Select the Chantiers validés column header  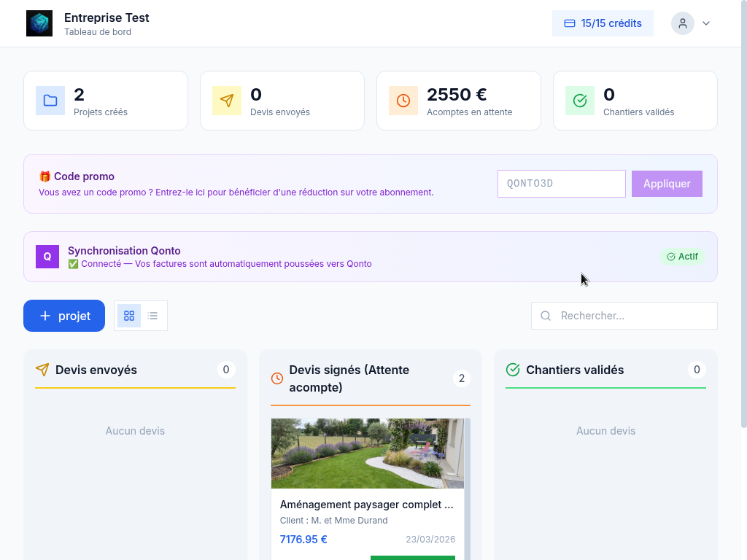575,370
